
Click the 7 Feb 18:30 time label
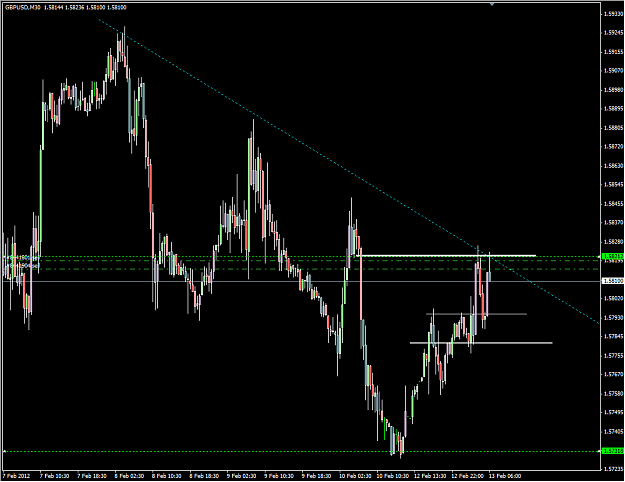tap(92, 476)
